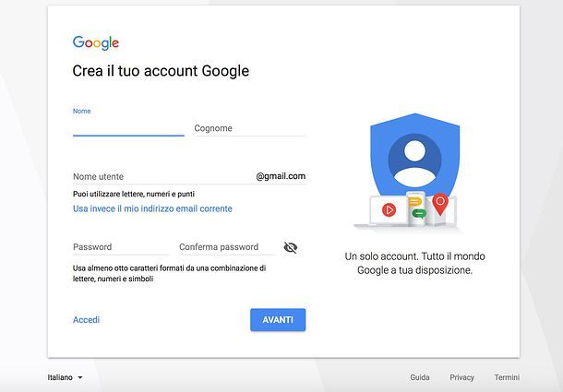563x392 pixels.
Task: Open the Italiano language dropdown
Action: (65, 377)
